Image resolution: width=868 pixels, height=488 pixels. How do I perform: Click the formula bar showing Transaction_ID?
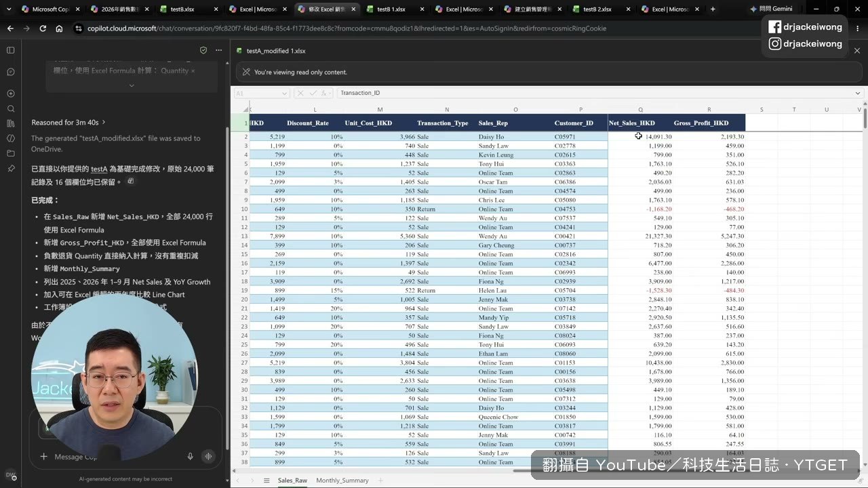599,93
